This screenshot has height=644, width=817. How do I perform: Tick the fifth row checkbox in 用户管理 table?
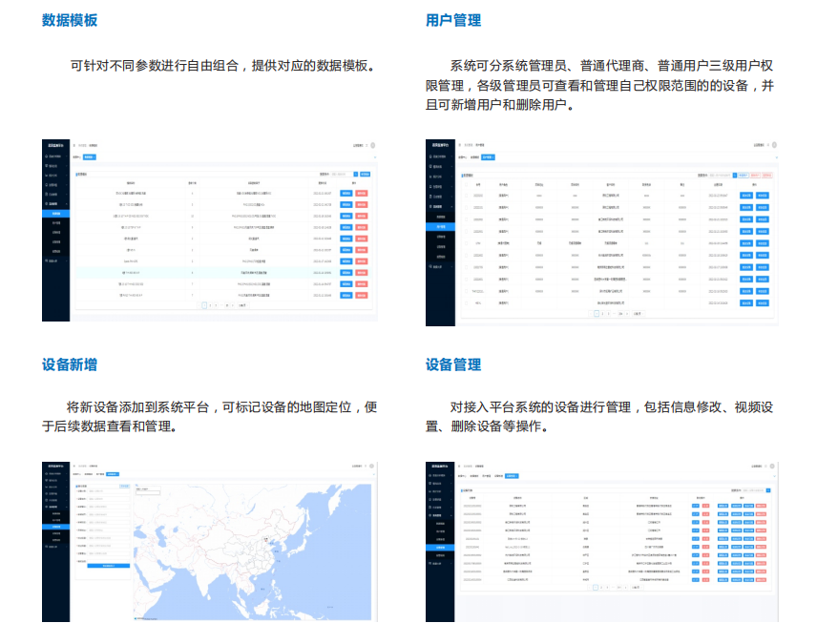tap(467, 243)
